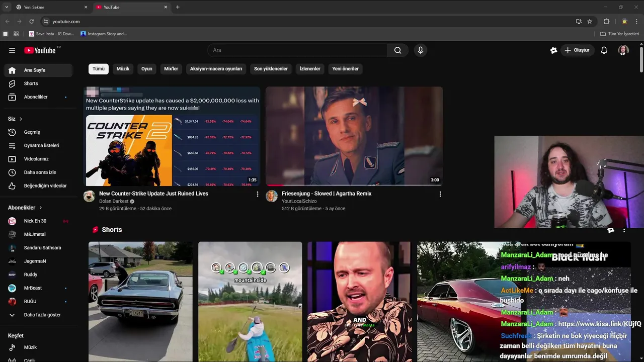Screen dimensions: 644x362
Task: Open the black Charger car short
Action: (140, 302)
